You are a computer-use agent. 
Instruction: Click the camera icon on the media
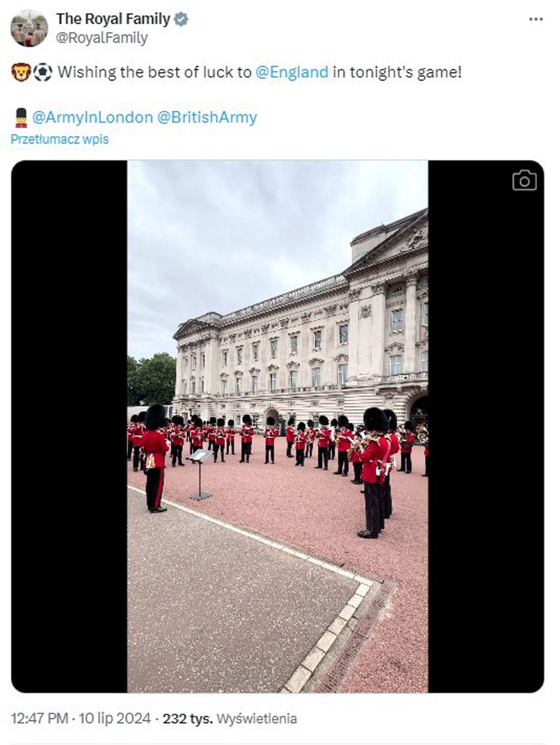tap(525, 180)
